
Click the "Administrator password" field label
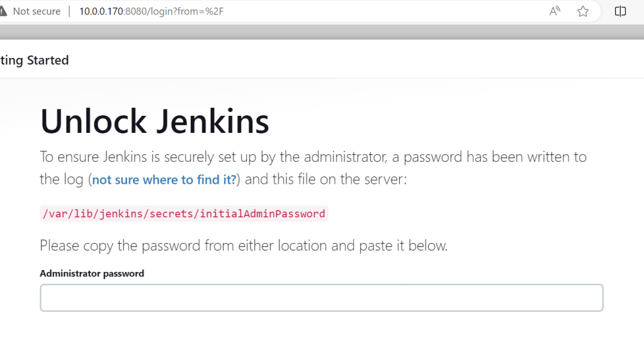[x=92, y=273]
